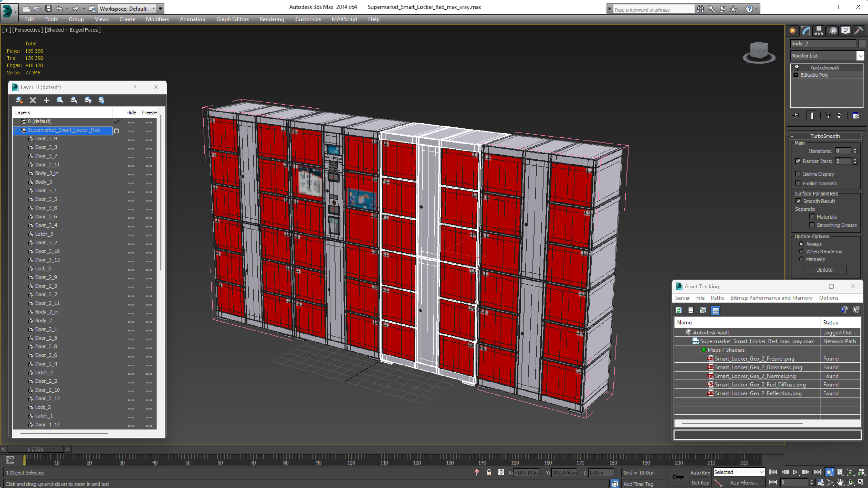868x488 pixels.
Task: Click the delete layer X icon
Action: coord(33,100)
